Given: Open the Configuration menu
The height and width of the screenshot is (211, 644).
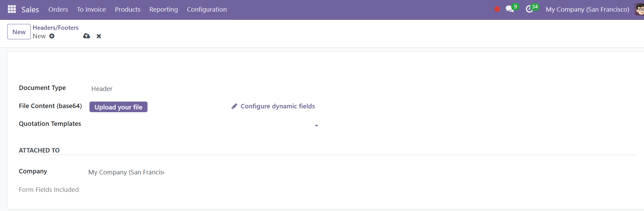Looking at the screenshot, I should click(x=207, y=9).
